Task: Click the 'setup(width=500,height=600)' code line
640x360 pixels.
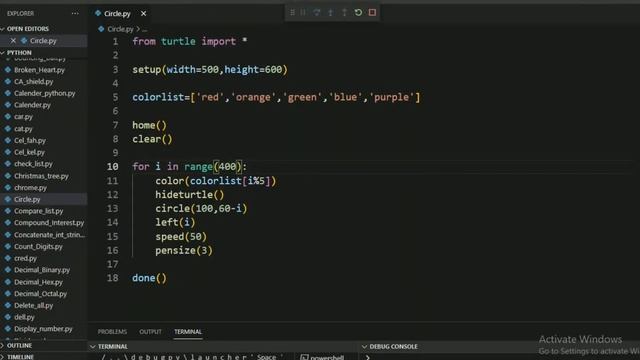Action: pos(210,69)
